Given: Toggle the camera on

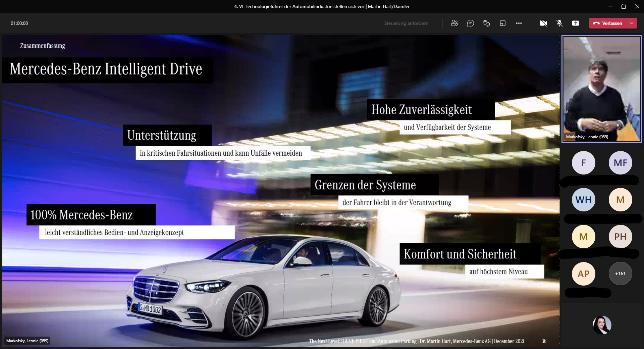Looking at the screenshot, I should [x=543, y=23].
